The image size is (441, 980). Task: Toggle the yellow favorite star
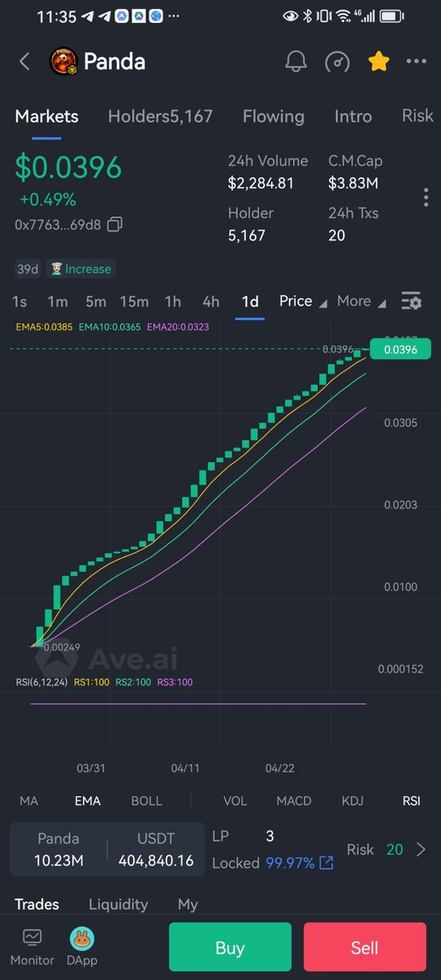[378, 61]
